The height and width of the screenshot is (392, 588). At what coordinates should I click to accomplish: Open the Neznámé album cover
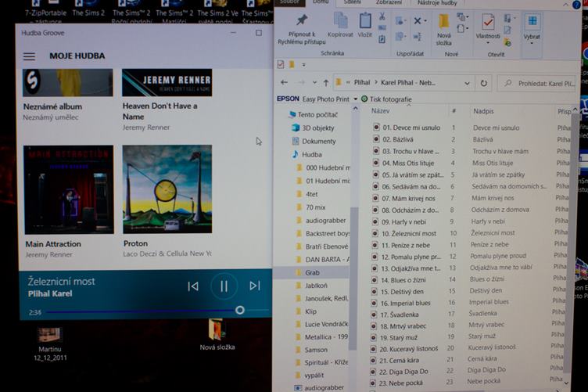[x=68, y=82]
